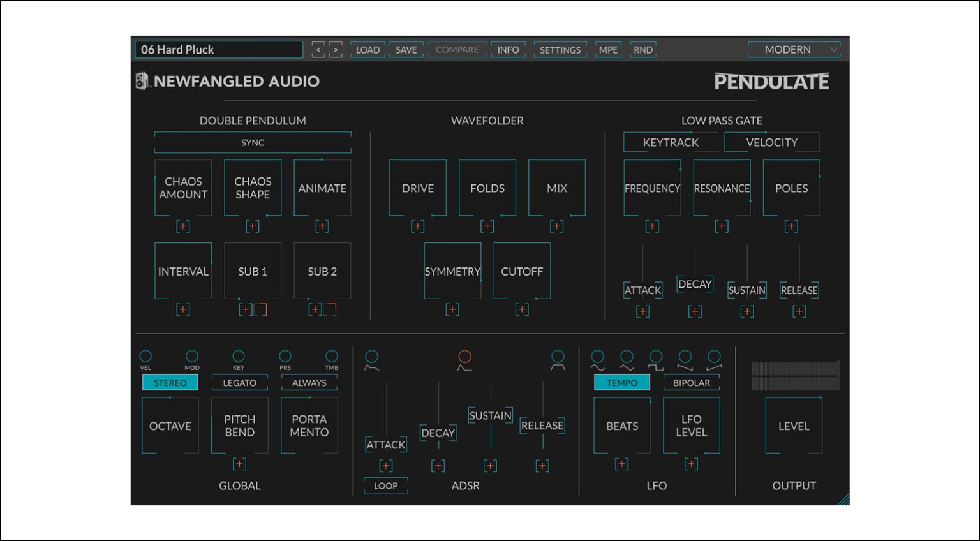Toggle STEREO mode on or off
This screenshot has width=980, height=541.
click(x=170, y=382)
